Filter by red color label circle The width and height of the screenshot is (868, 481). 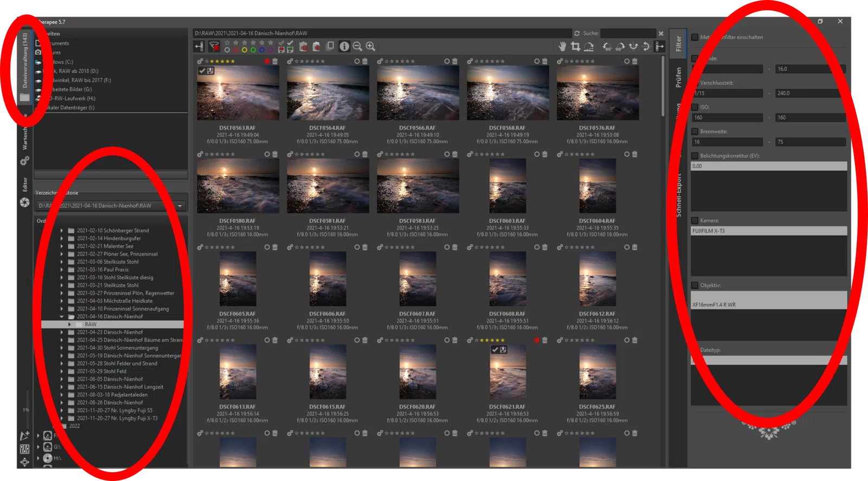pyautogui.click(x=236, y=50)
